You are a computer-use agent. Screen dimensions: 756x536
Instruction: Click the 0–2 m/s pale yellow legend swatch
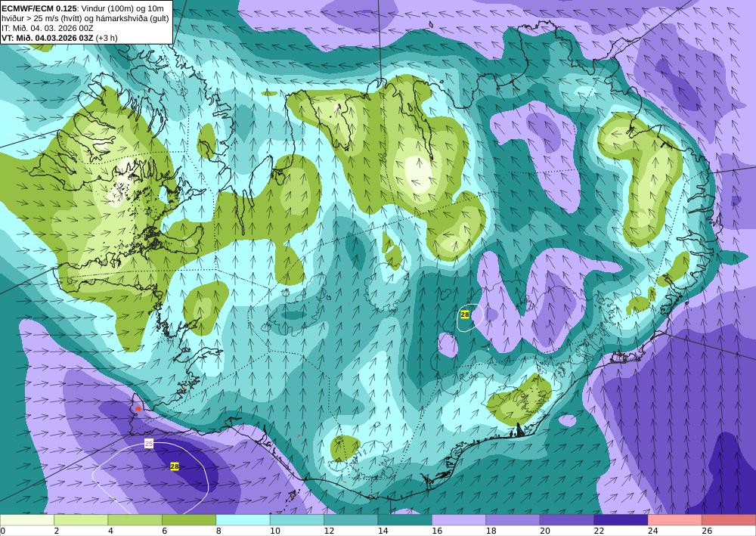[27, 519]
